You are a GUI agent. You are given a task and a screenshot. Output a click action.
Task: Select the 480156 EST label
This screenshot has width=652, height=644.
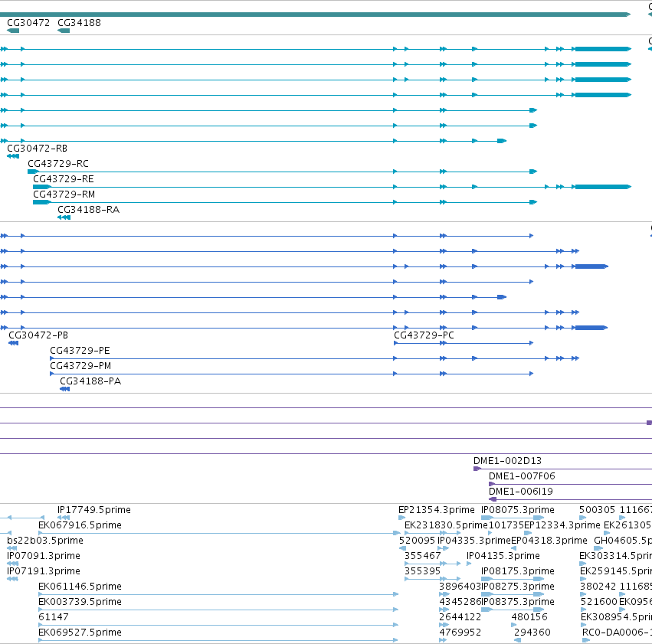point(529,617)
